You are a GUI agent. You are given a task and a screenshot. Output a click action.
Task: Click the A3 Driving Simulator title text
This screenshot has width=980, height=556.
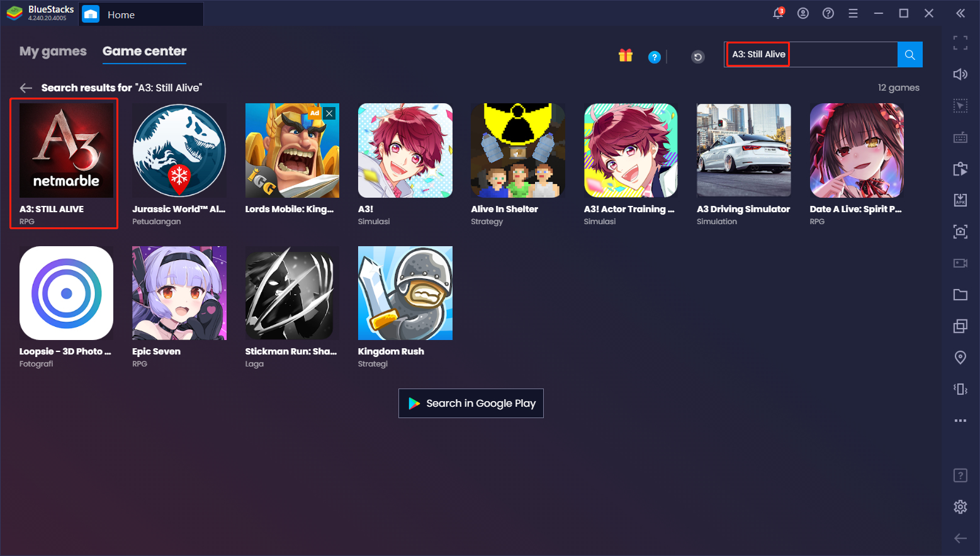click(x=743, y=209)
